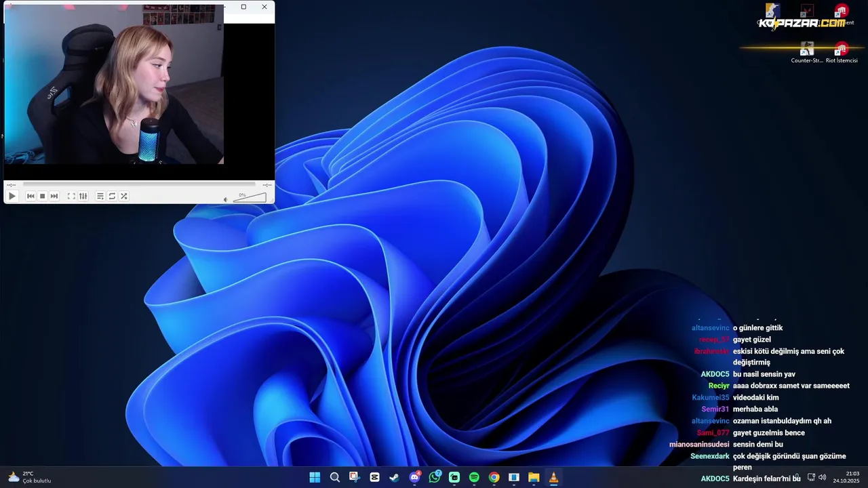Open Google Chrome from the taskbar

coord(494,477)
